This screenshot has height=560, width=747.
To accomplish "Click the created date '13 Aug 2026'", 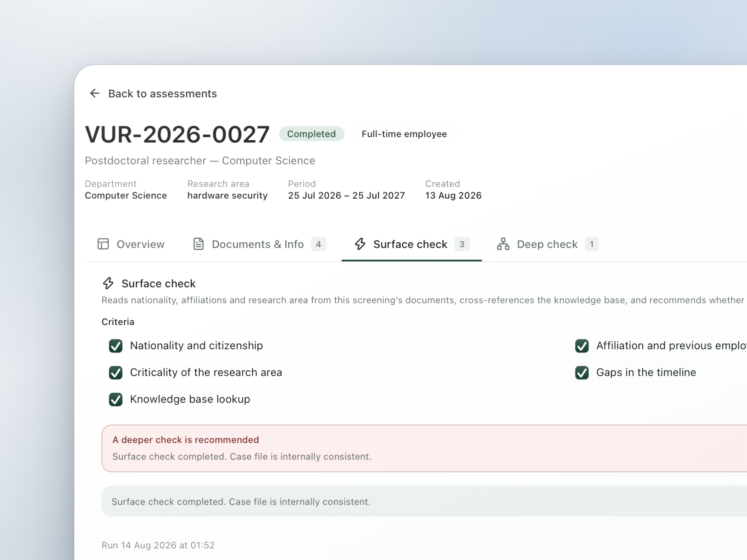I will 453,196.
